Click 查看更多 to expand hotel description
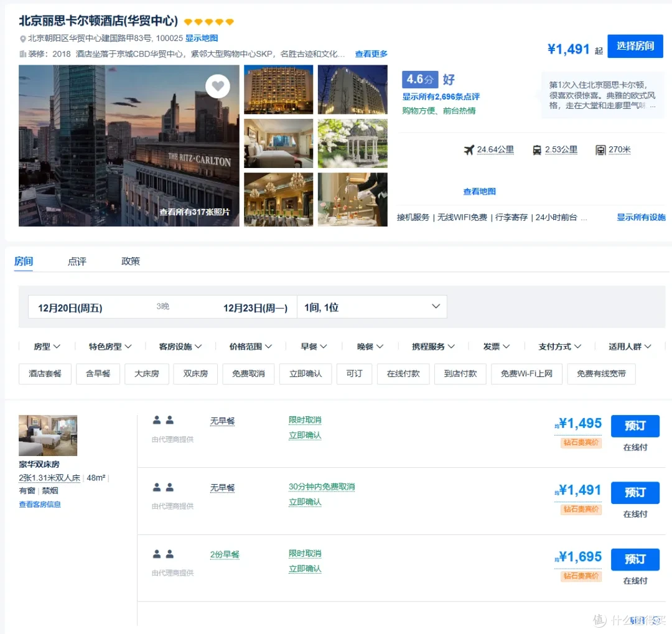 point(371,54)
